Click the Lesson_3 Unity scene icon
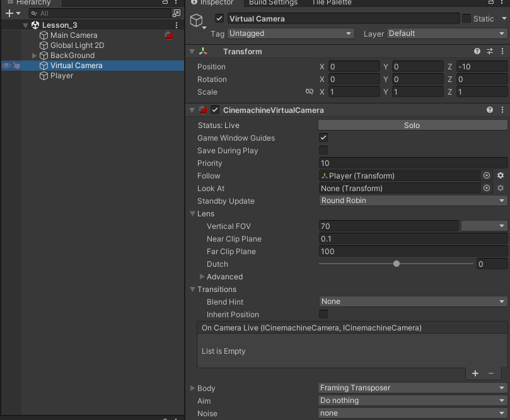The width and height of the screenshot is (510, 420). click(x=35, y=25)
